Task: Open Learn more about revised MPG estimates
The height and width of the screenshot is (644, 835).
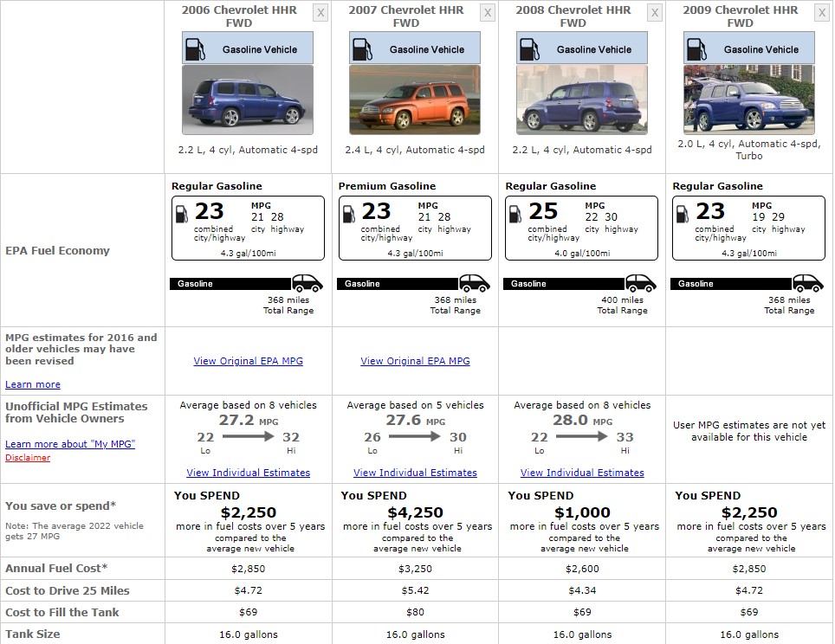Action: (33, 384)
